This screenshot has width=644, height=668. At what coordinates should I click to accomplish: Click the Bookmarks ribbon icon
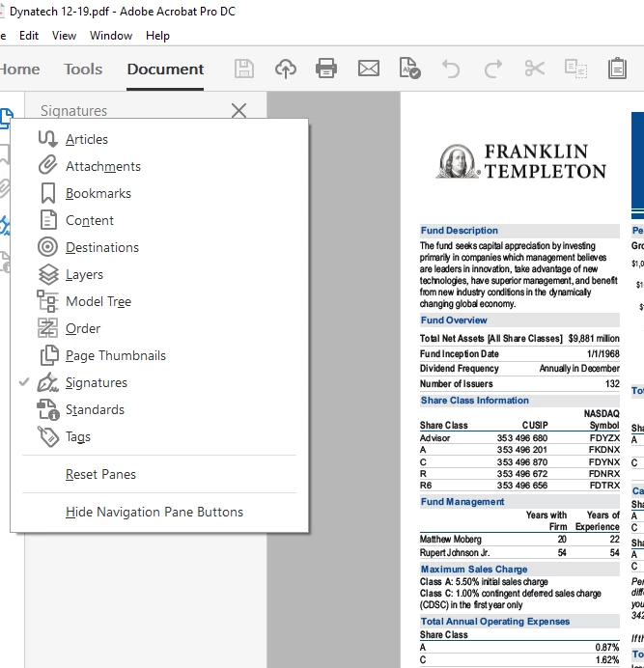click(47, 193)
